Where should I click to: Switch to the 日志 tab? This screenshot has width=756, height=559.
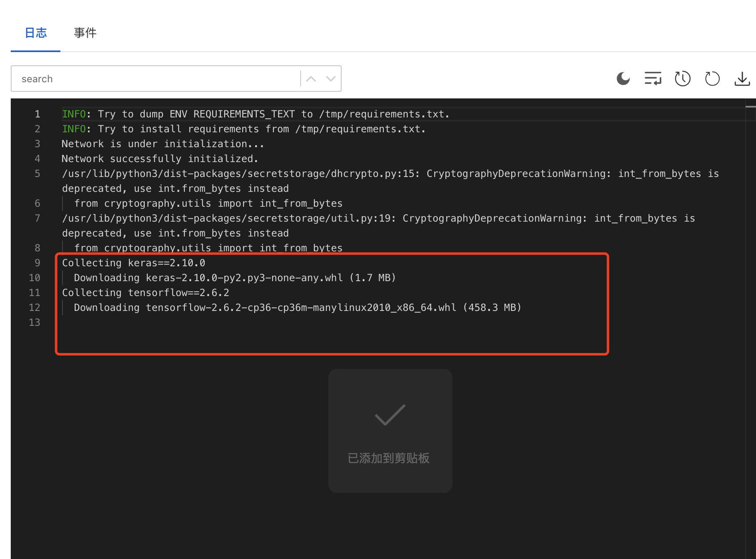(x=36, y=33)
